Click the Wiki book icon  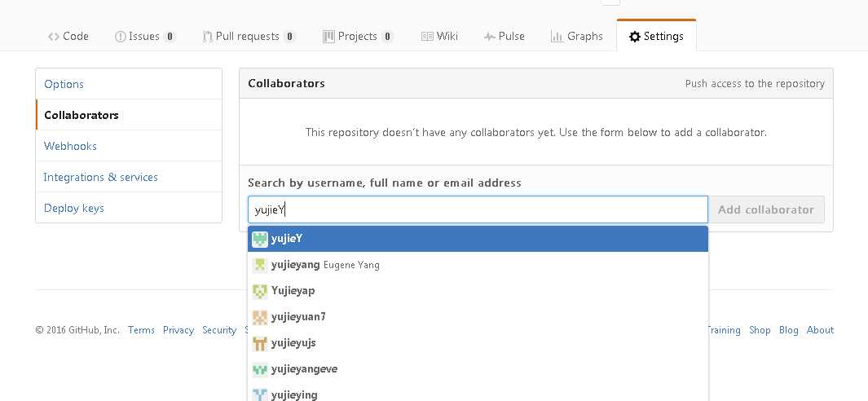[x=427, y=37]
